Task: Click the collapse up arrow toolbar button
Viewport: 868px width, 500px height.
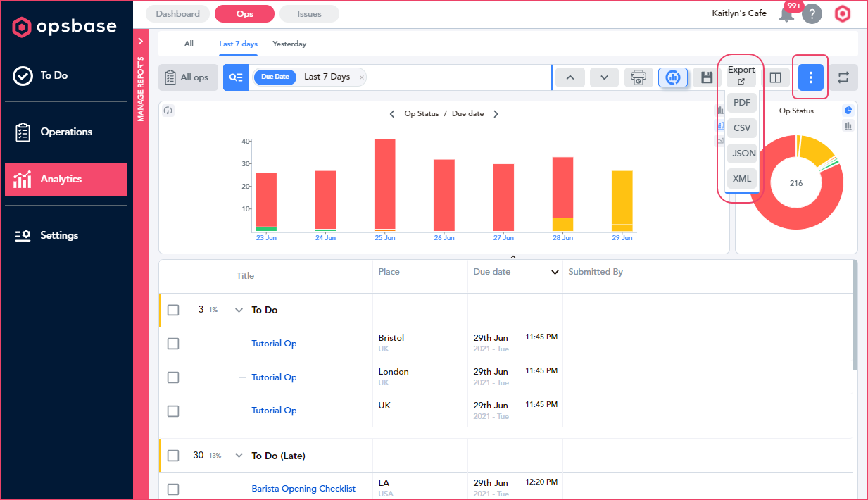Action: pos(570,77)
